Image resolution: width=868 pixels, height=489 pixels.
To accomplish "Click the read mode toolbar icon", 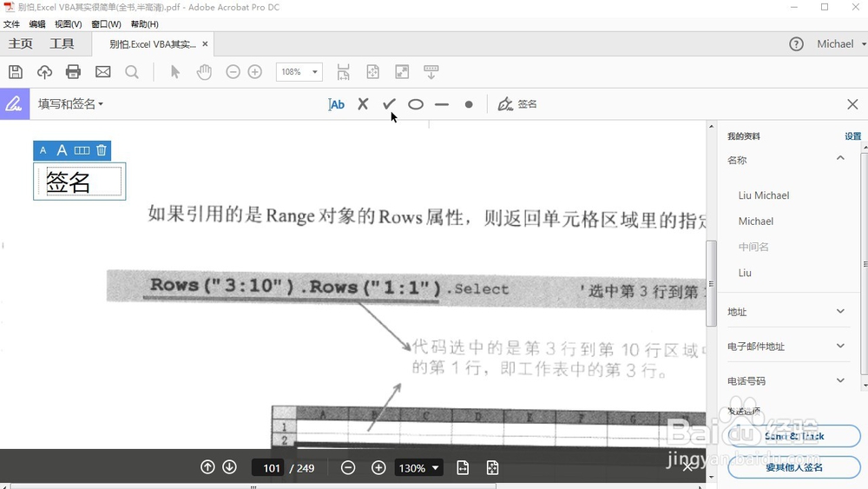I will 431,72.
